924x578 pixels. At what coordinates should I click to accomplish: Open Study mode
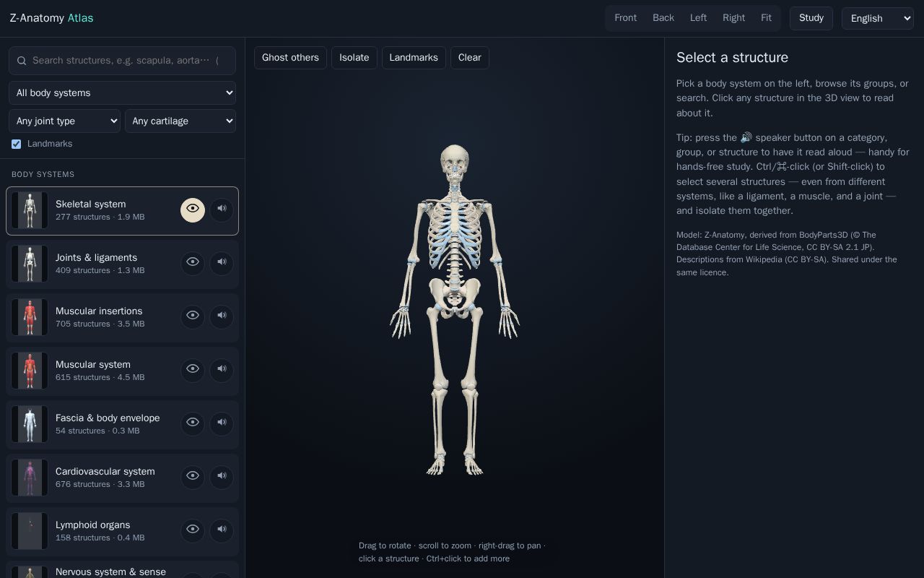811,18
